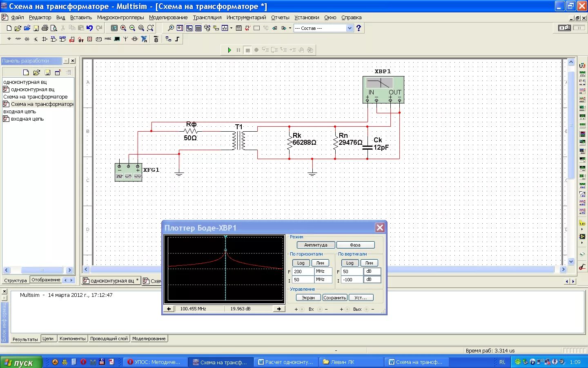Set horizontal axis to Лин
This screenshot has height=368, width=588.
pos(320,263)
